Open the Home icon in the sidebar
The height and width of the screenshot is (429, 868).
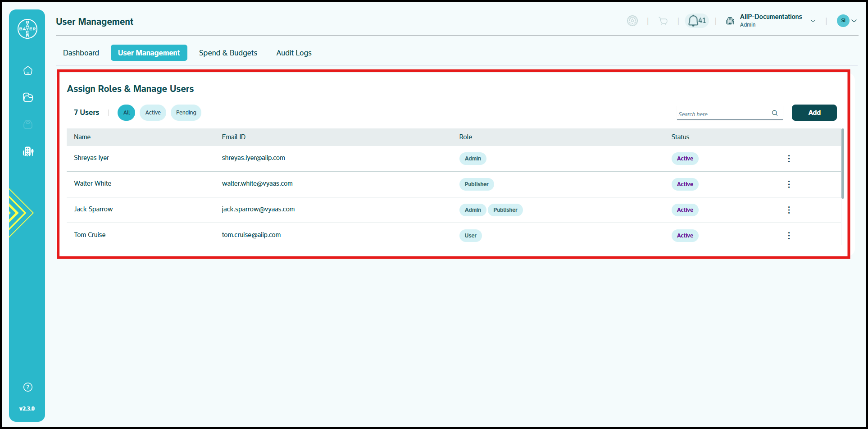pos(28,71)
